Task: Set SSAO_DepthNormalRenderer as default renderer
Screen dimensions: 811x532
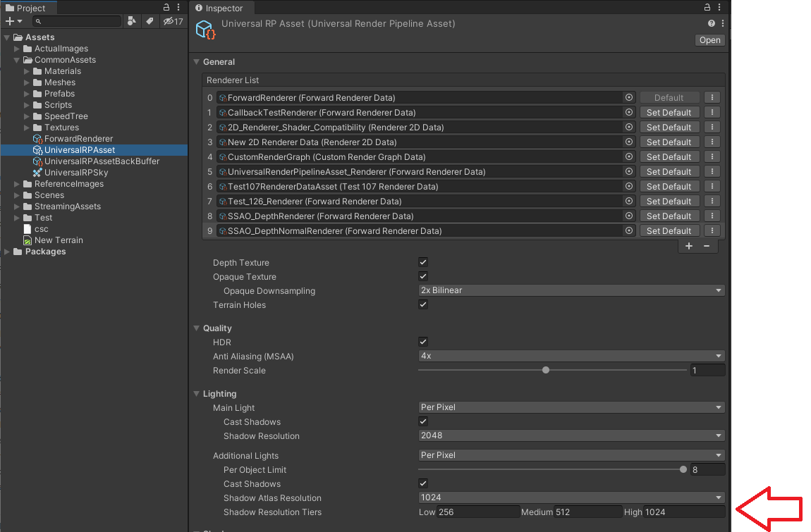Action: (x=669, y=230)
